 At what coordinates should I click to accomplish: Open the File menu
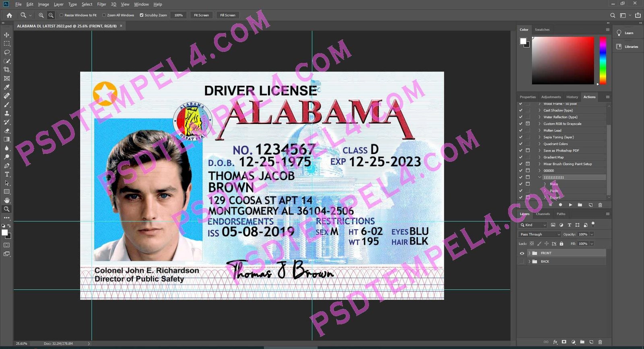click(x=19, y=4)
